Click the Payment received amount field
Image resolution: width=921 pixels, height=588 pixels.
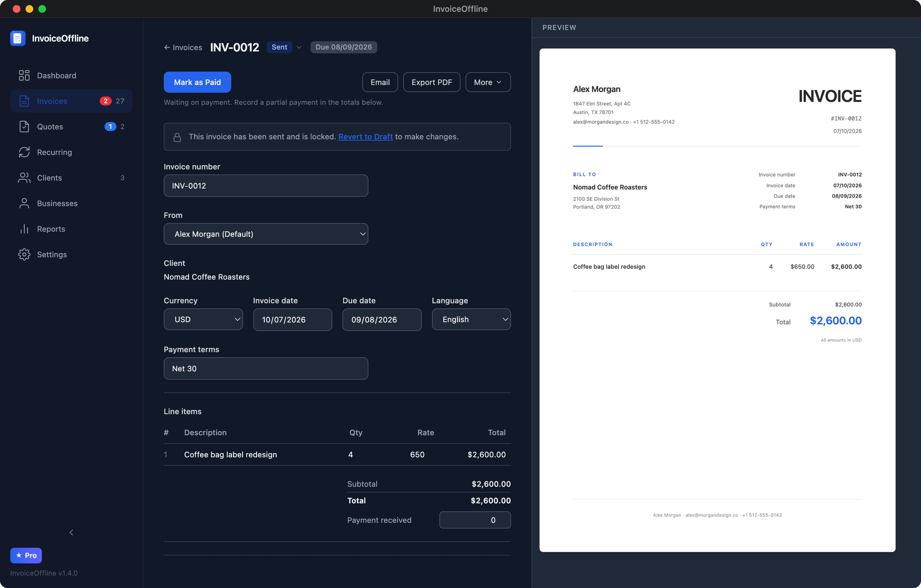click(475, 520)
